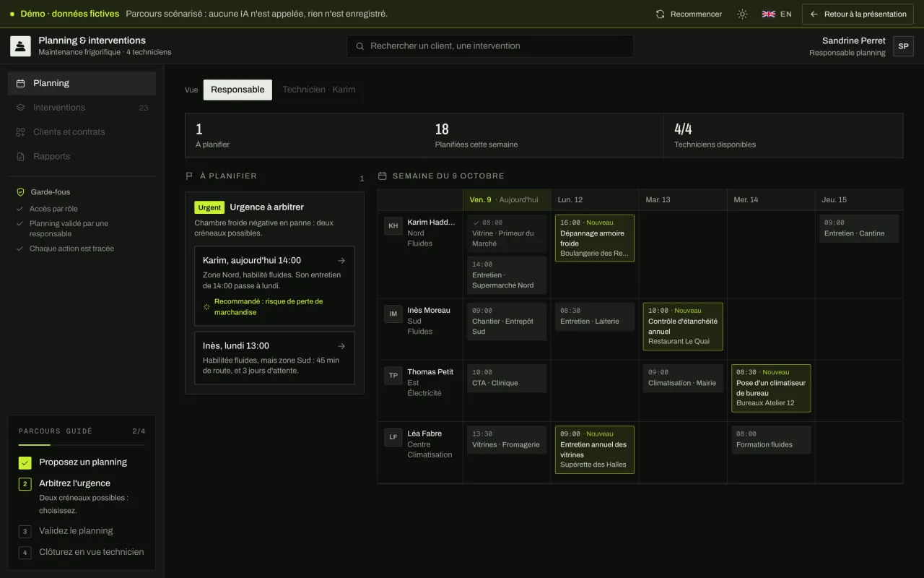Open the Pose d'un climatiseur de bureau event
This screenshot has width=924, height=578.
click(x=771, y=388)
